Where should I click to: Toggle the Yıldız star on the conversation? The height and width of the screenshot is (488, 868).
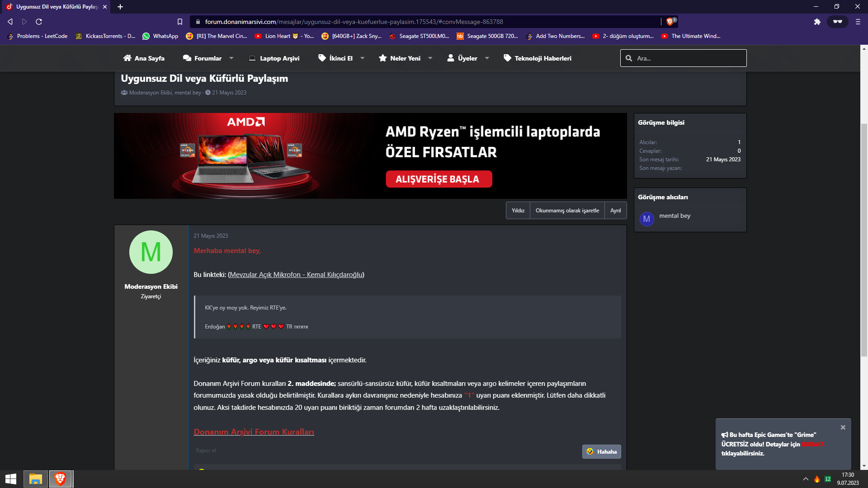pyautogui.click(x=518, y=211)
